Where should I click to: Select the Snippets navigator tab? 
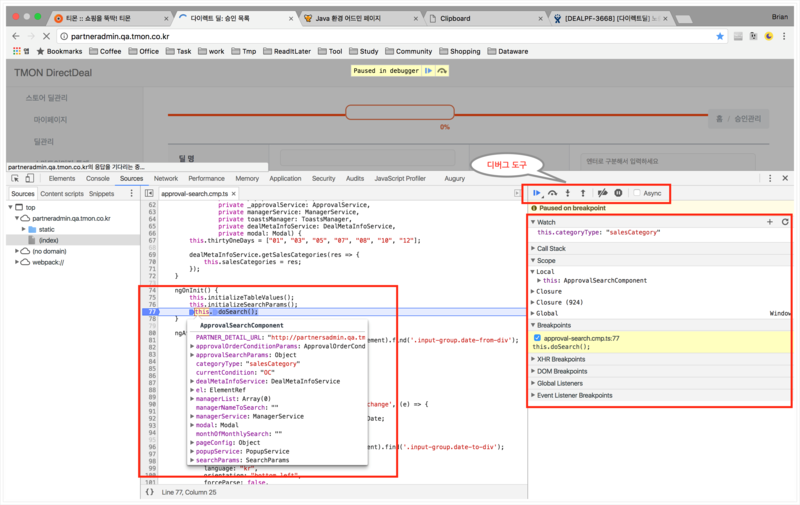pos(102,194)
